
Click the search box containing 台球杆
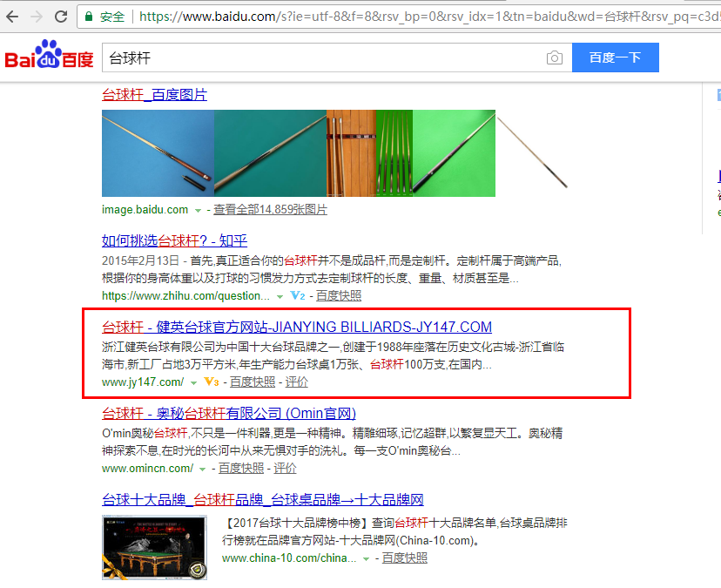[322, 58]
